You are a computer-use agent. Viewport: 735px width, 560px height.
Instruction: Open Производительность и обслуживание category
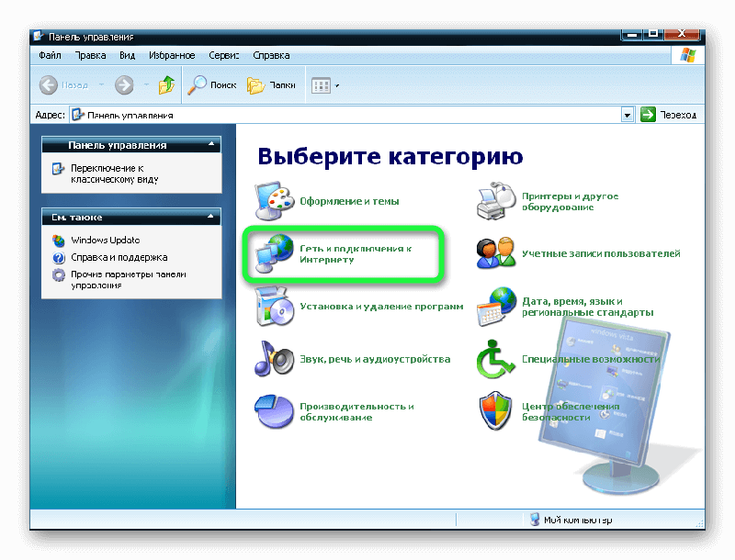[x=356, y=411]
